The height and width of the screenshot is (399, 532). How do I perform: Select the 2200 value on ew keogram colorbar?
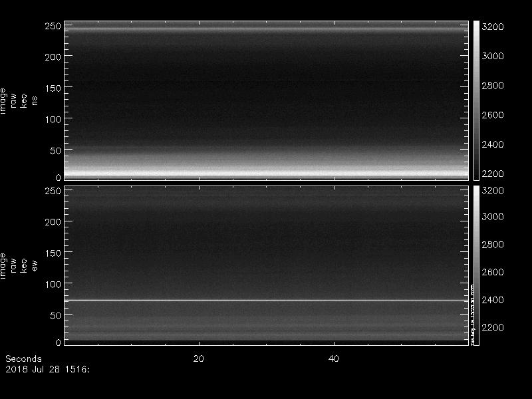point(493,327)
